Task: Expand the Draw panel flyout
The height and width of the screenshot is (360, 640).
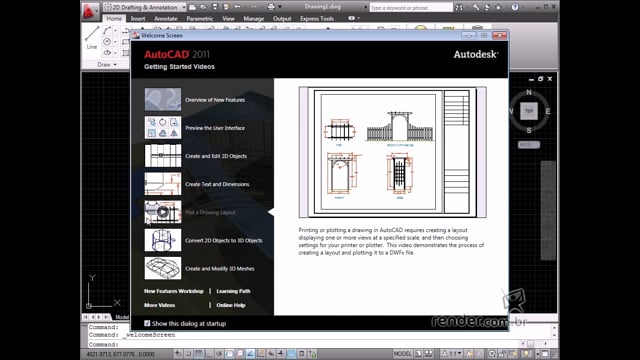Action: [107, 64]
